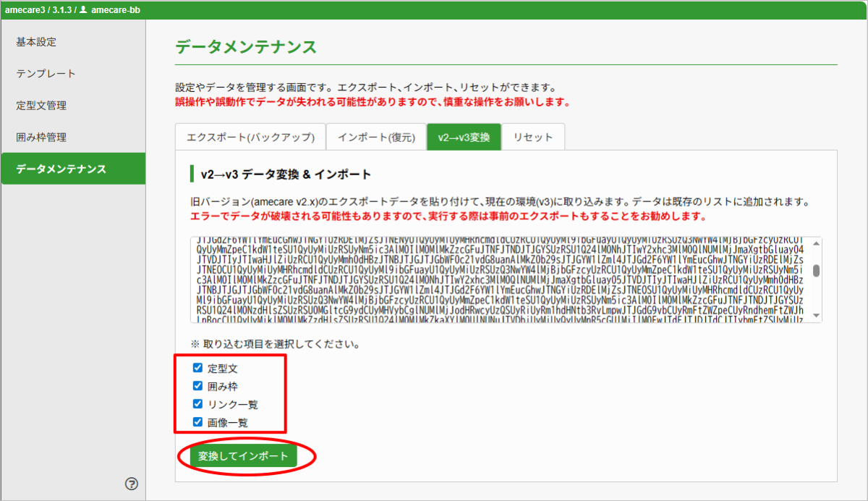Image resolution: width=868 pixels, height=501 pixels.
Task: Select 囲み枠管理 in the sidebar
Action: (41, 138)
